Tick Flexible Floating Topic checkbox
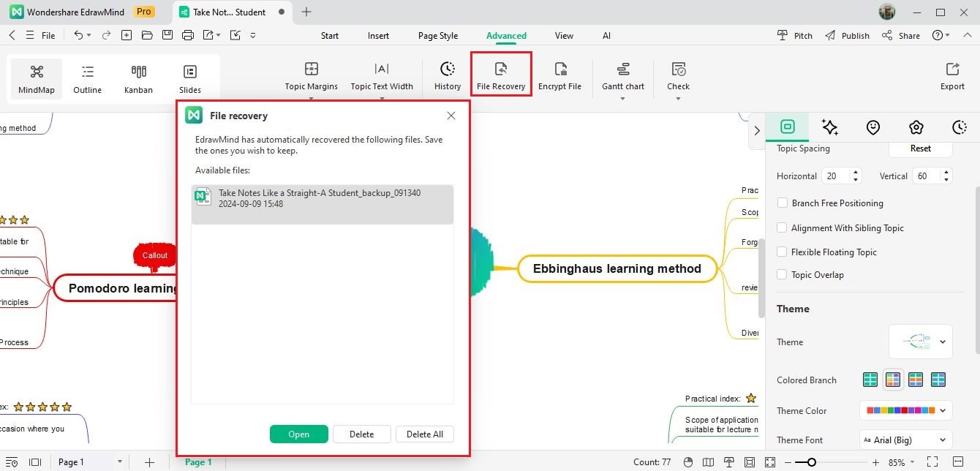 pos(783,252)
